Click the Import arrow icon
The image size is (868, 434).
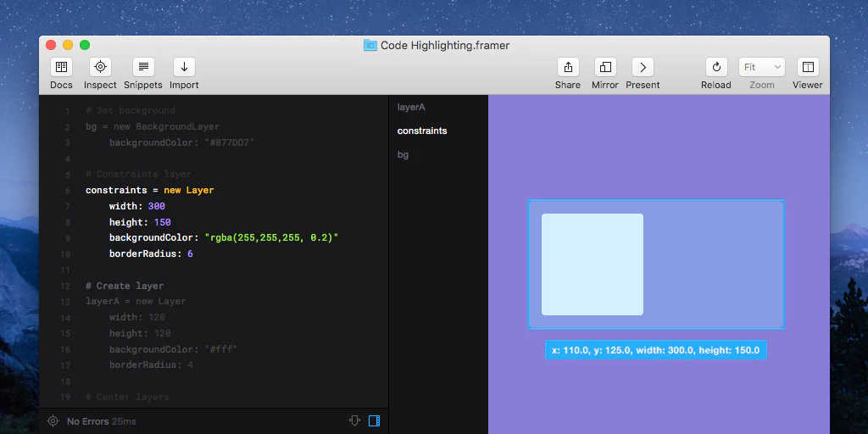click(184, 68)
